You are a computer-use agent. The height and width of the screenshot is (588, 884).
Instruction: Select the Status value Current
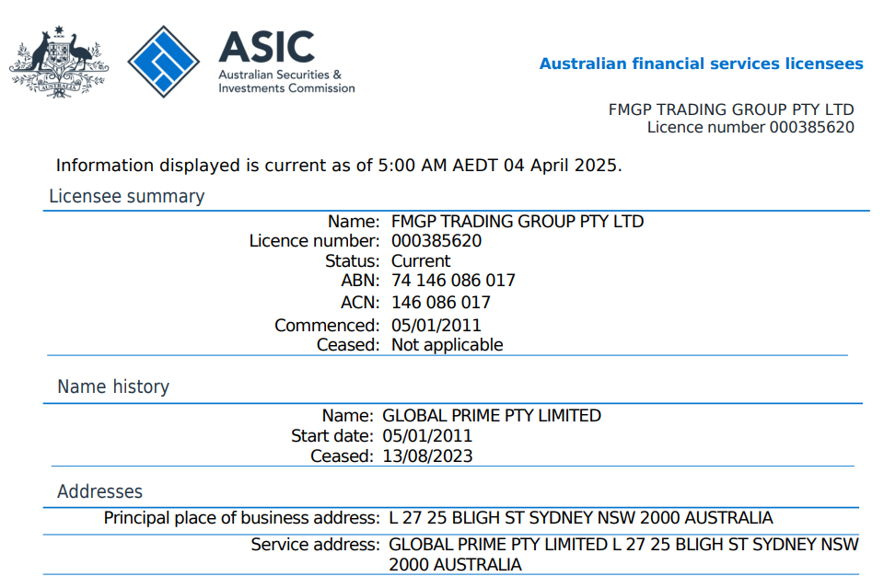tap(421, 260)
